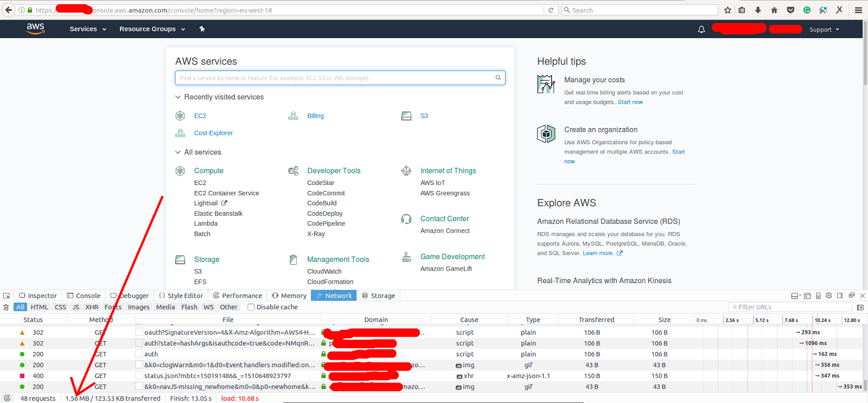The width and height of the screenshot is (868, 403).
Task: Open the CloudWatch service link
Action: (x=324, y=271)
